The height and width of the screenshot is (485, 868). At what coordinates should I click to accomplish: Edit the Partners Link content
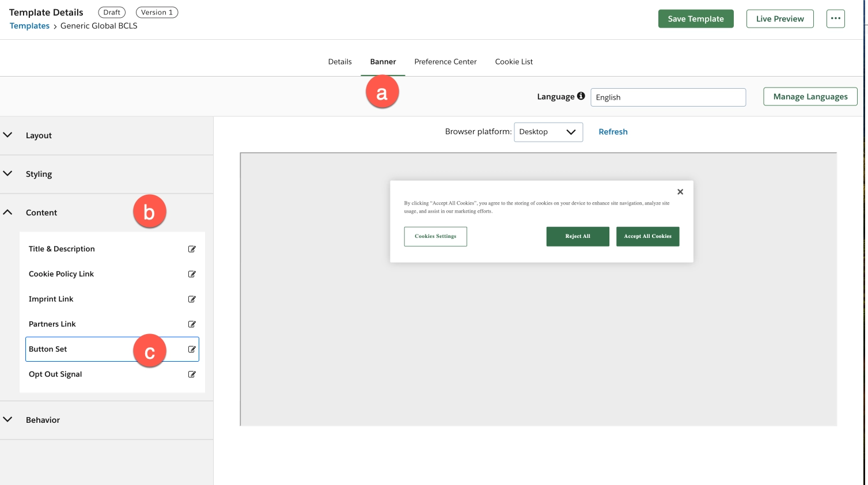(x=192, y=324)
